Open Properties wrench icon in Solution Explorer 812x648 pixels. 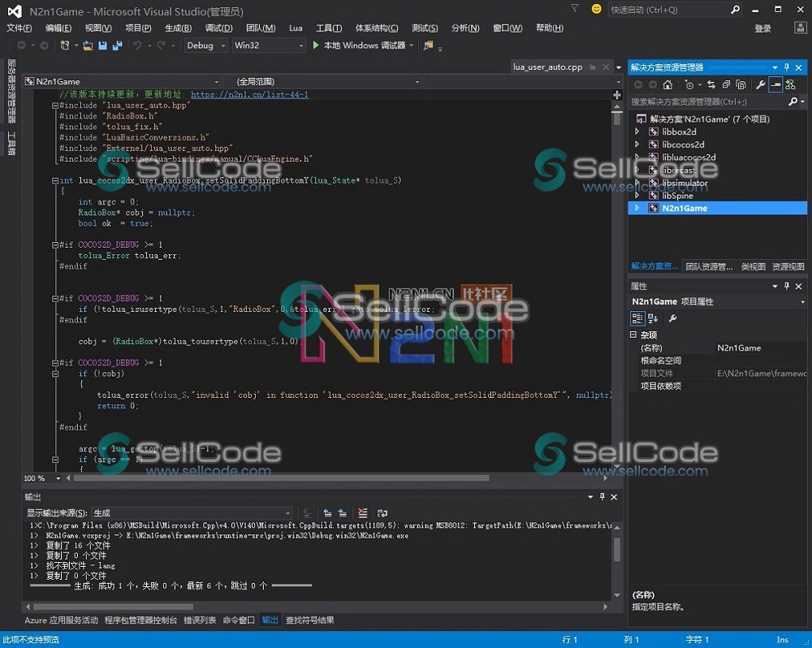point(760,84)
